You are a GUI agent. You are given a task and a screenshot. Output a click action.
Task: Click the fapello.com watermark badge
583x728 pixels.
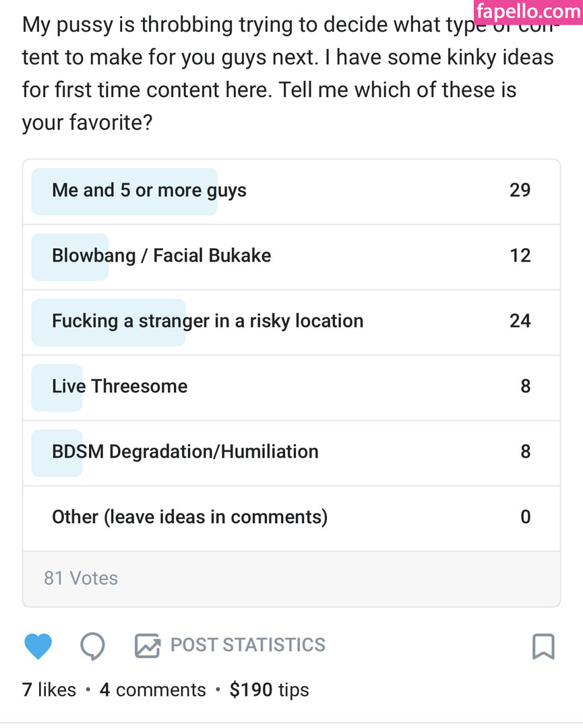coord(528,11)
